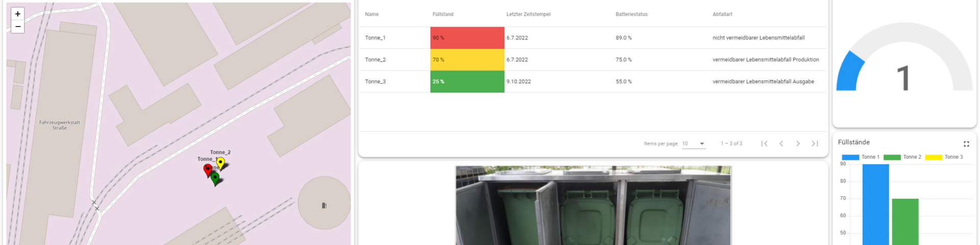Viewport: 980px width, 245px height.
Task: Open items per page dropdown
Action: 694,143
